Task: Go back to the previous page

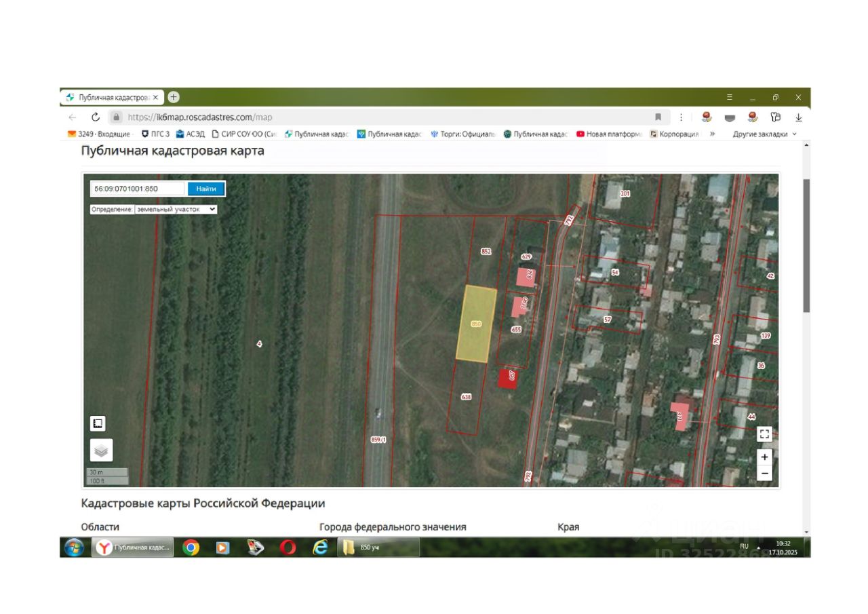Action: click(73, 117)
